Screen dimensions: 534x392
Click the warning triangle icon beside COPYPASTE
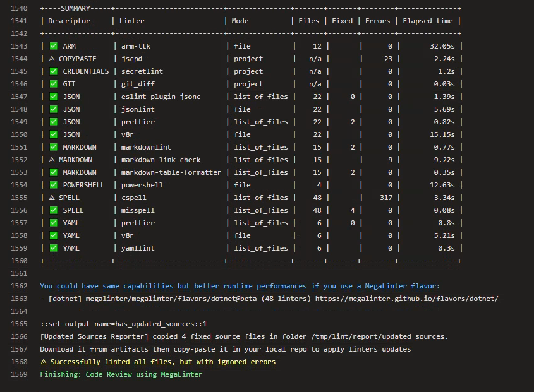point(53,58)
